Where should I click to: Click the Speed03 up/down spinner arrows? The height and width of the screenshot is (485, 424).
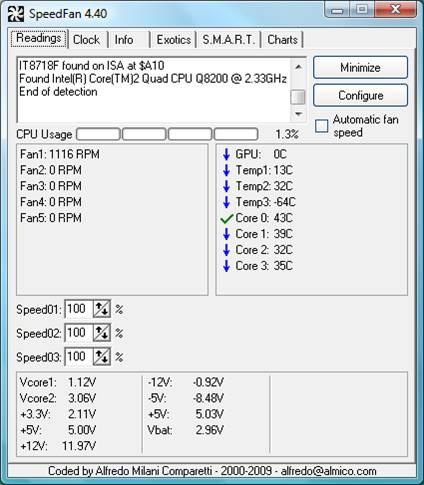tap(102, 357)
